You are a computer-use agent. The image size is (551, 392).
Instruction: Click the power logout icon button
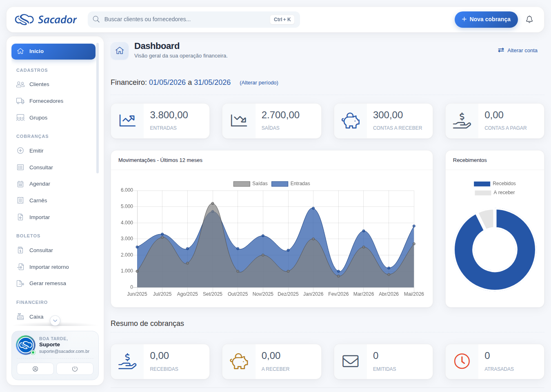tap(75, 369)
